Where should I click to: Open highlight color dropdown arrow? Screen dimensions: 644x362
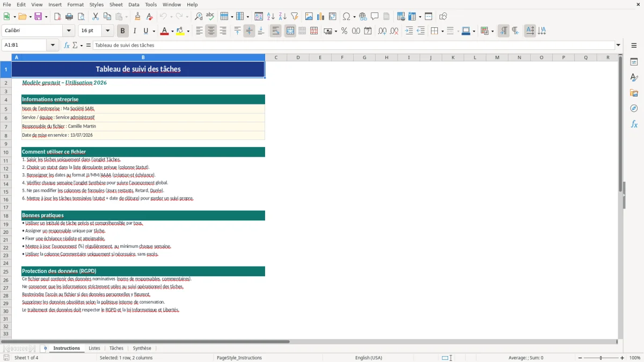[x=188, y=31]
